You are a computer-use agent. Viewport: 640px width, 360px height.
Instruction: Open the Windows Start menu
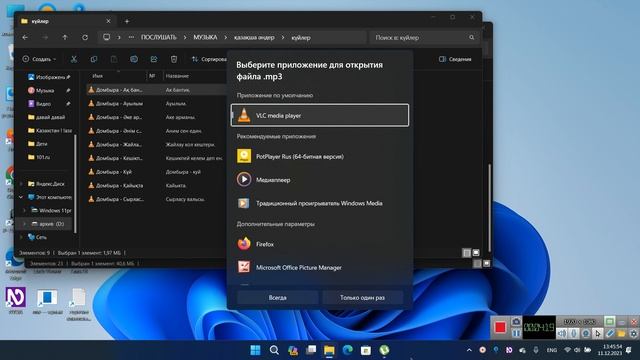point(256,350)
